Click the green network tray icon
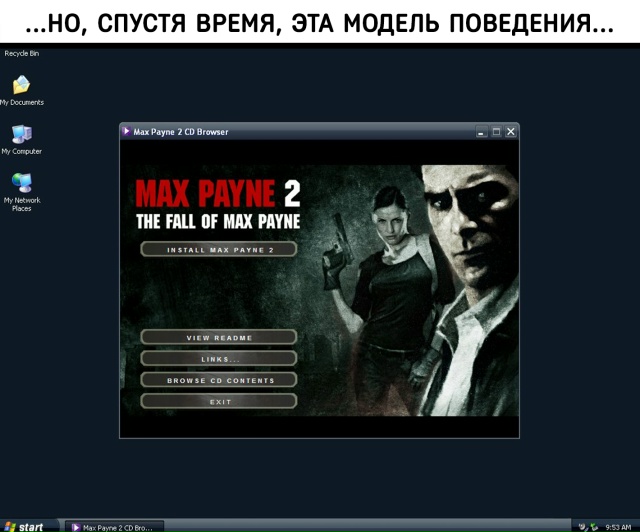 click(594, 526)
